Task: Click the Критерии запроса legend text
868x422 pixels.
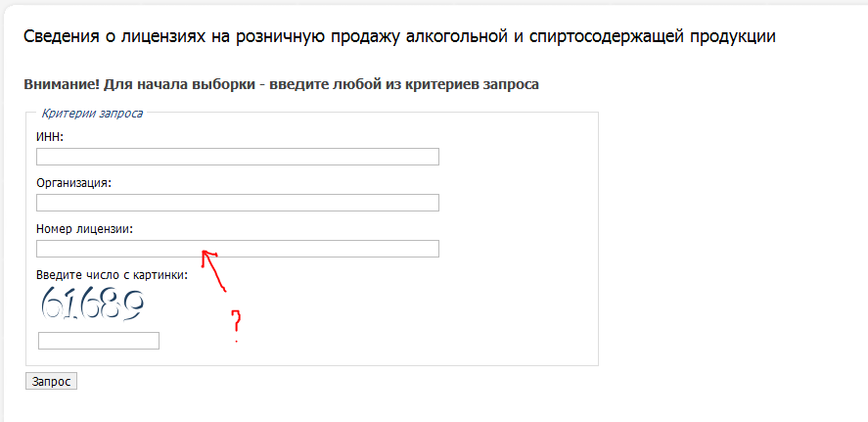Action: (92, 114)
